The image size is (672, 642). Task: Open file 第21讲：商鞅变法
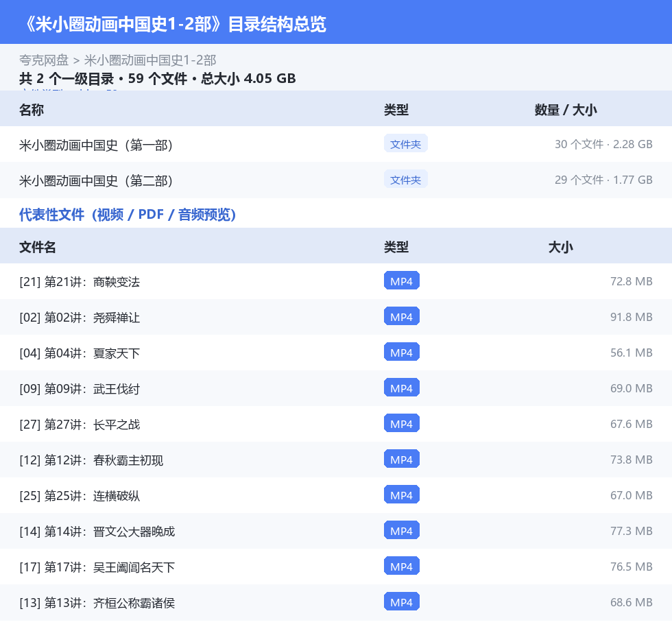click(x=80, y=282)
